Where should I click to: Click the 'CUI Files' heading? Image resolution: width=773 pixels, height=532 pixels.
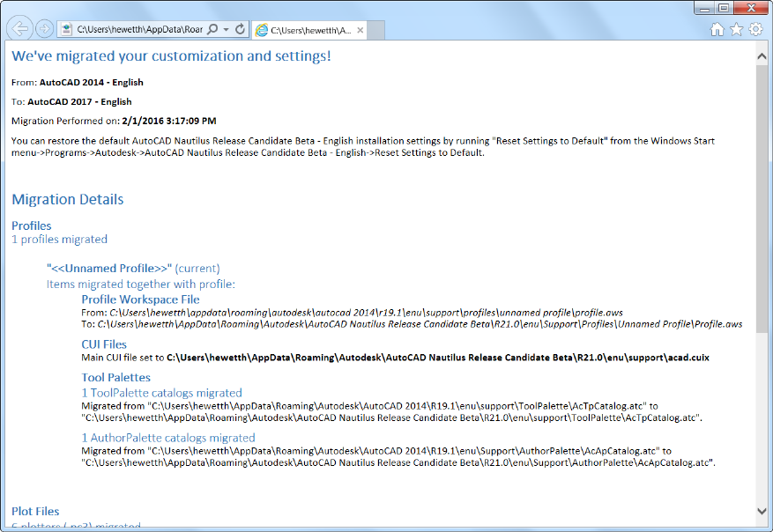pyautogui.click(x=104, y=344)
